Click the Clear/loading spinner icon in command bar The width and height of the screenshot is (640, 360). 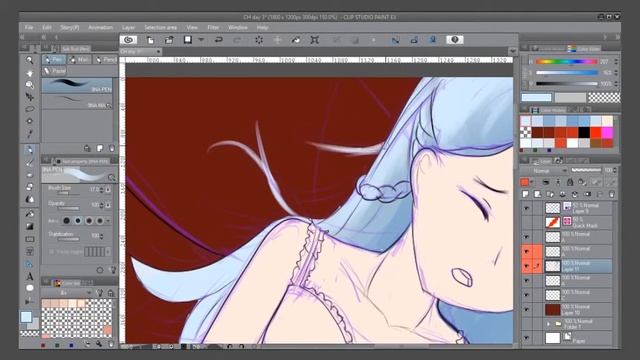click(x=259, y=40)
